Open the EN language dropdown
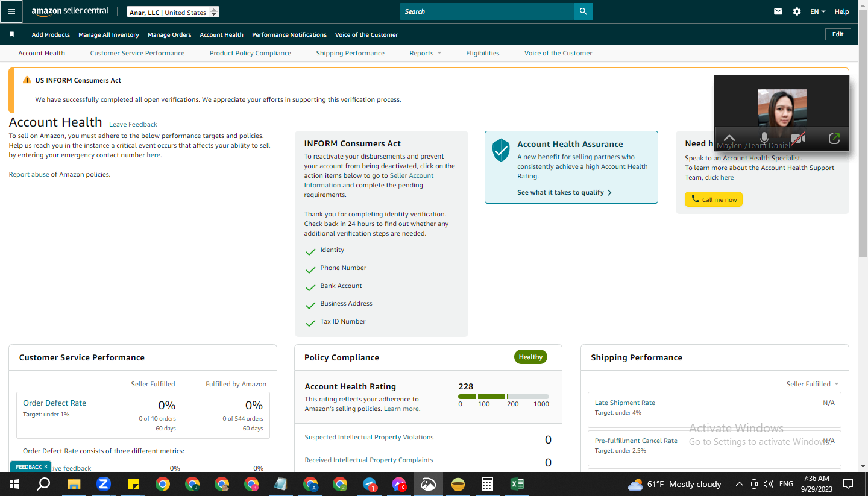Screen dimensions: 868x496 817,11
